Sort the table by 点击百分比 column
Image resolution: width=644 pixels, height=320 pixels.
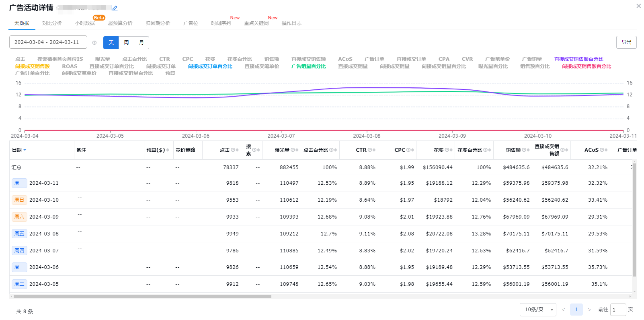(336, 150)
